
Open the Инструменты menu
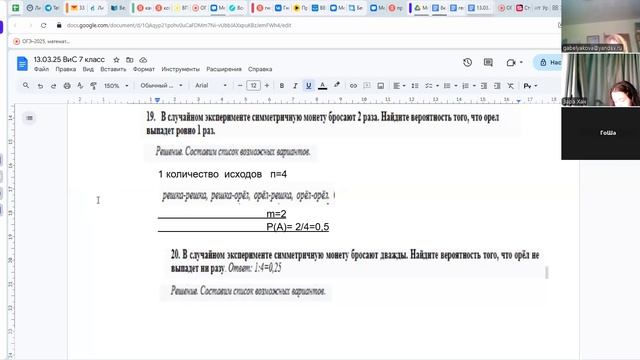[x=180, y=69]
